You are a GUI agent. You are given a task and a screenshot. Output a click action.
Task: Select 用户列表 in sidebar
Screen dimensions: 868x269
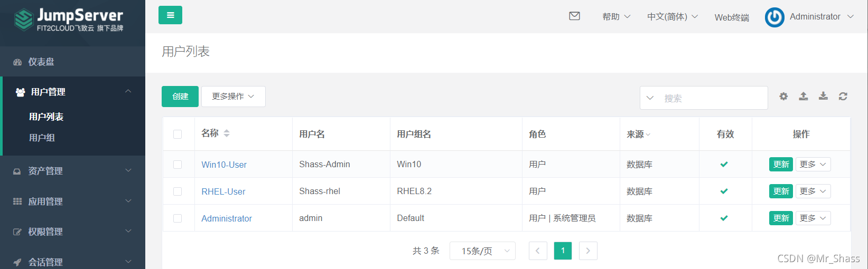[46, 117]
